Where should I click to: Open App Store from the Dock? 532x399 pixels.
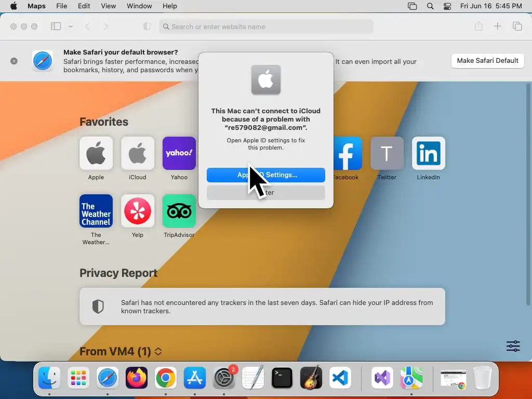195,378
